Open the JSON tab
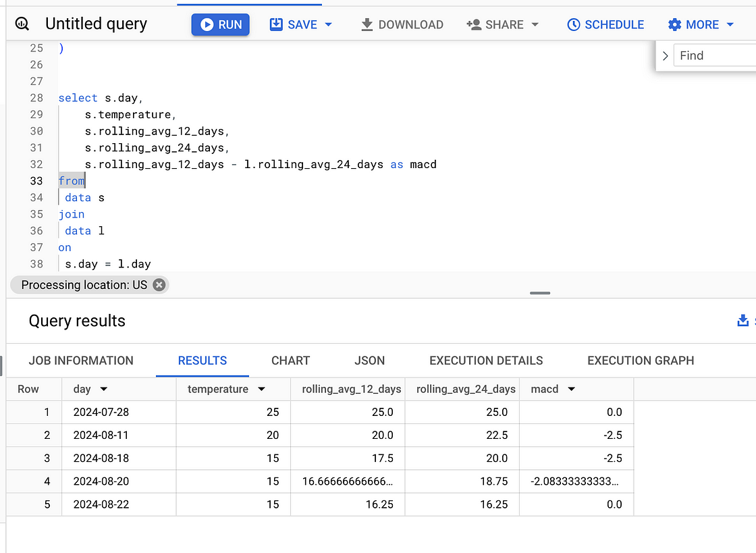Viewport: 756px width, 553px height. [370, 361]
